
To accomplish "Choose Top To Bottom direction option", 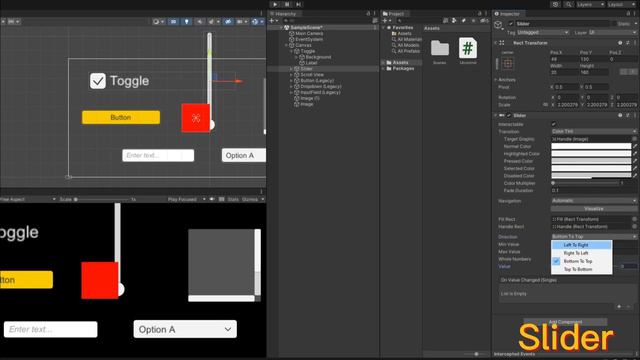I will tap(582, 269).
